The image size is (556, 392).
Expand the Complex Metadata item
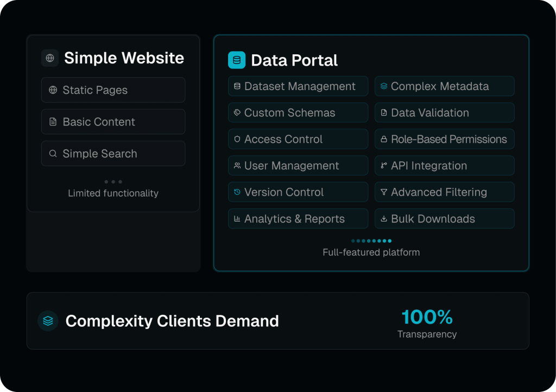pyautogui.click(x=444, y=86)
